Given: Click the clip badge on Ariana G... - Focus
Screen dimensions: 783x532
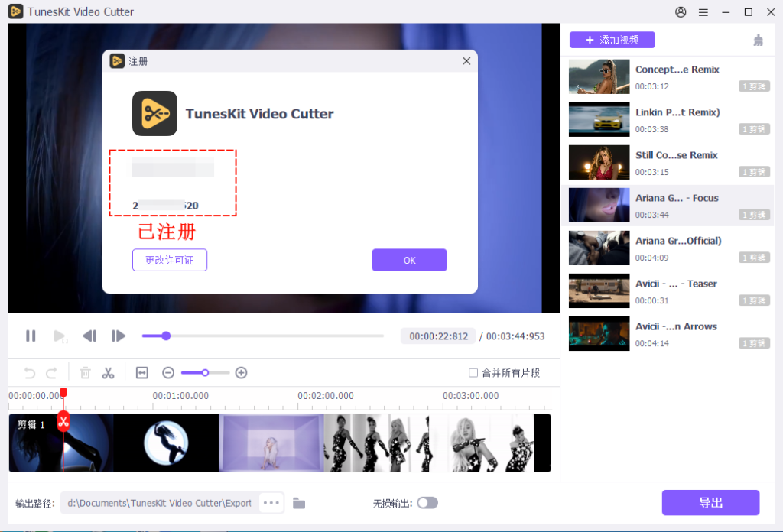Looking at the screenshot, I should [x=754, y=215].
